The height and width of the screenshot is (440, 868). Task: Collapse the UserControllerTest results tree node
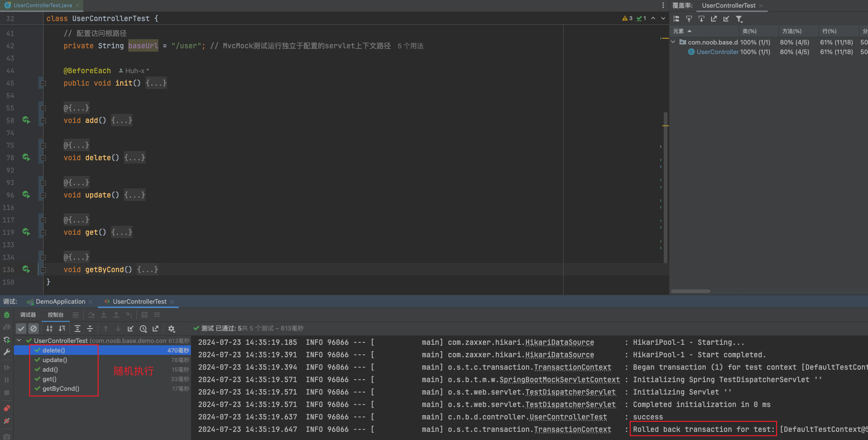pyautogui.click(x=19, y=341)
